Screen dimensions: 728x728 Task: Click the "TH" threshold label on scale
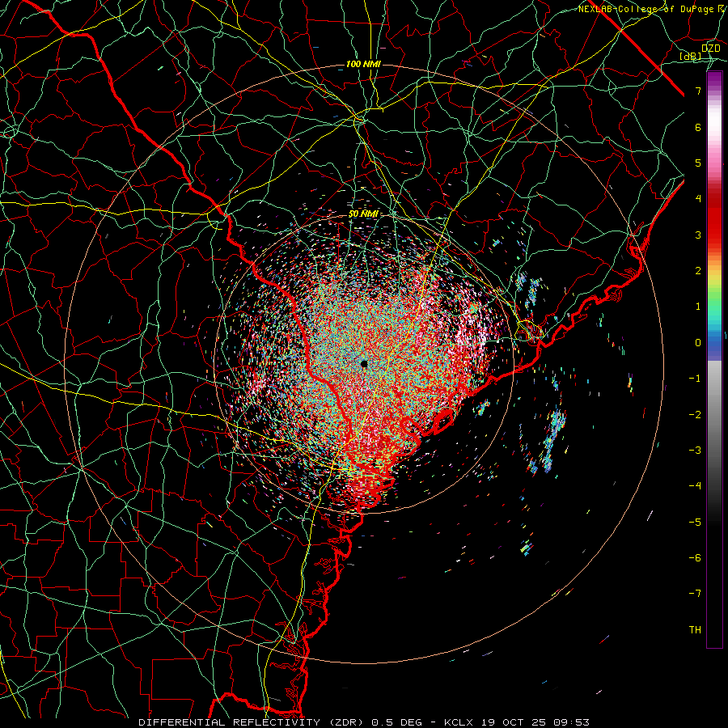[695, 630]
